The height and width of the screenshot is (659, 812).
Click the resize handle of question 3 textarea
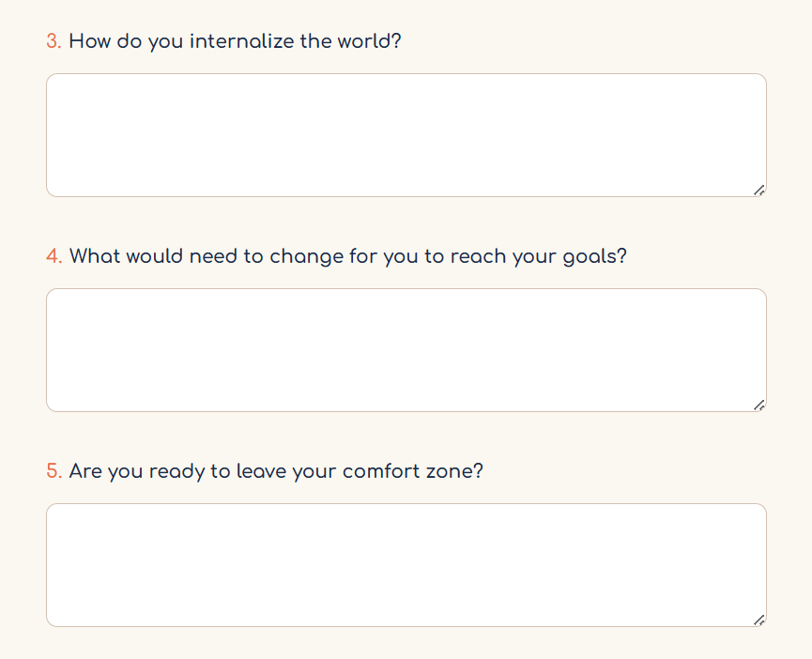click(759, 190)
